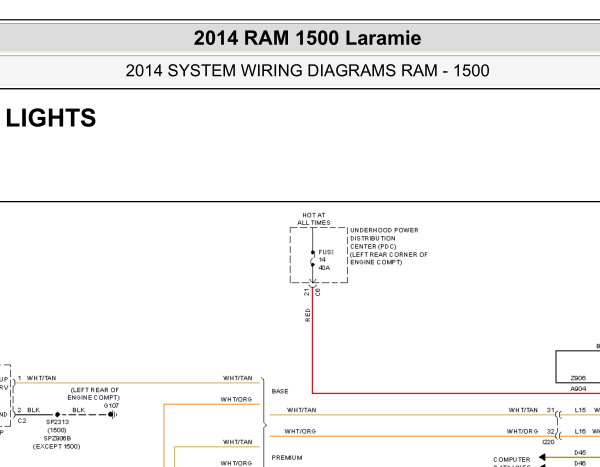Click the "HOT AT ALL TIMES" label
This screenshot has height=467, width=600.
[x=314, y=219]
